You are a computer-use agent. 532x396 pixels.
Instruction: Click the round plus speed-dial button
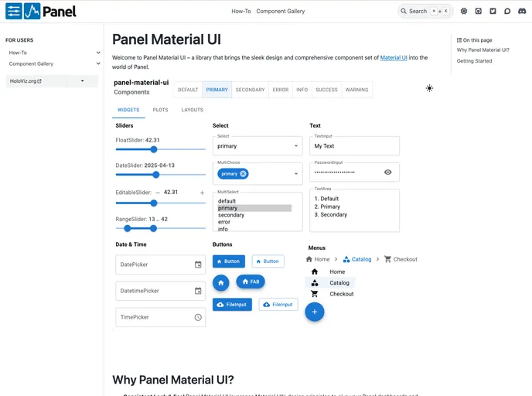pos(315,312)
